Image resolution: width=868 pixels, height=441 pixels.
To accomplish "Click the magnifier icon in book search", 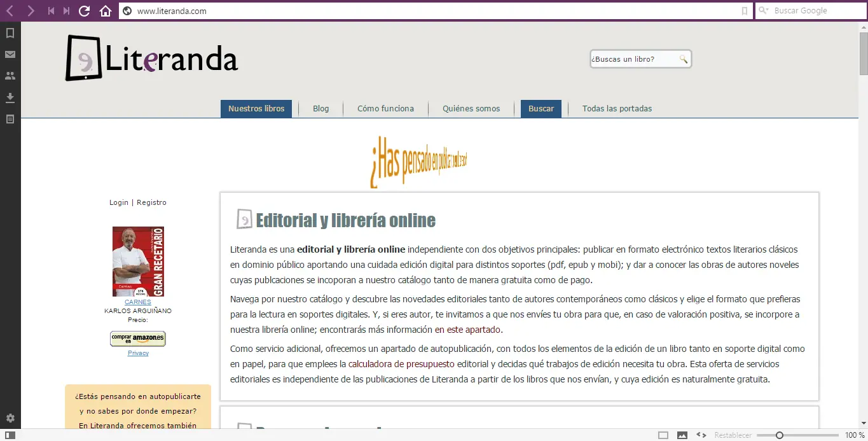I will (684, 59).
